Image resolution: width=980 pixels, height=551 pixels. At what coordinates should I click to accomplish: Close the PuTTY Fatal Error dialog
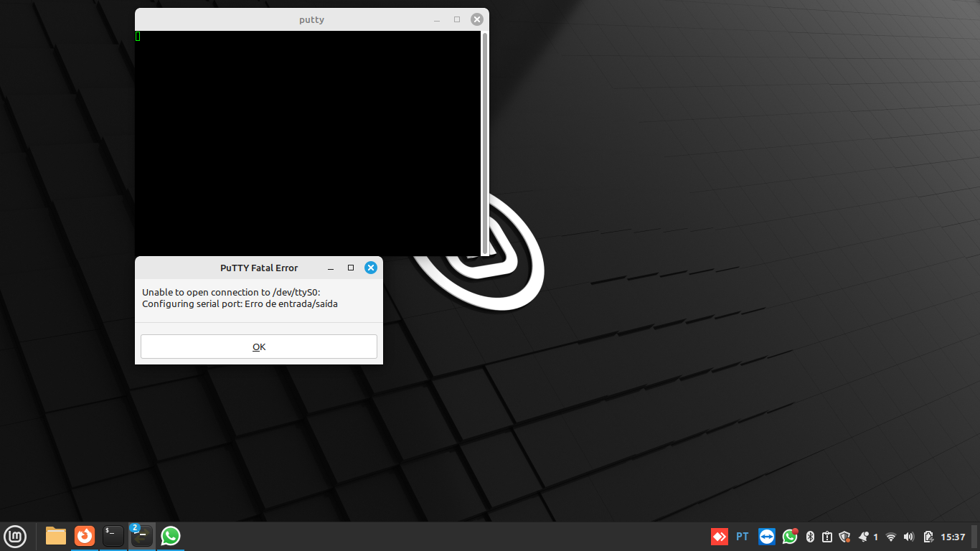pos(371,268)
